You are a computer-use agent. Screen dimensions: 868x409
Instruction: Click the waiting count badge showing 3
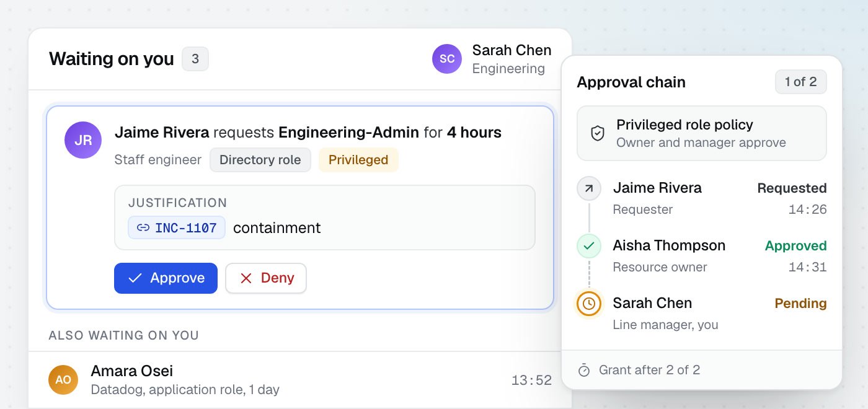click(195, 59)
